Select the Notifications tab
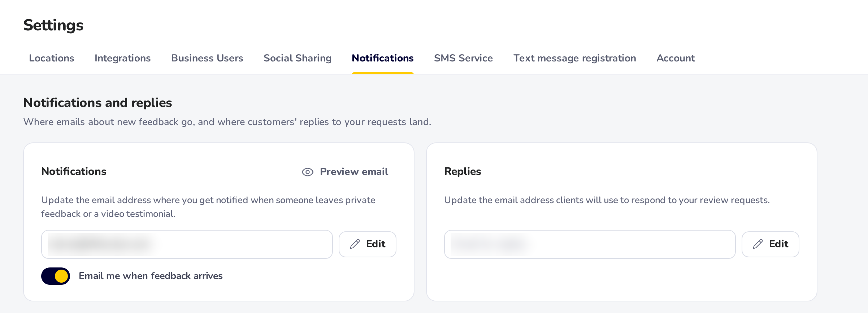868x313 pixels. [x=383, y=58]
